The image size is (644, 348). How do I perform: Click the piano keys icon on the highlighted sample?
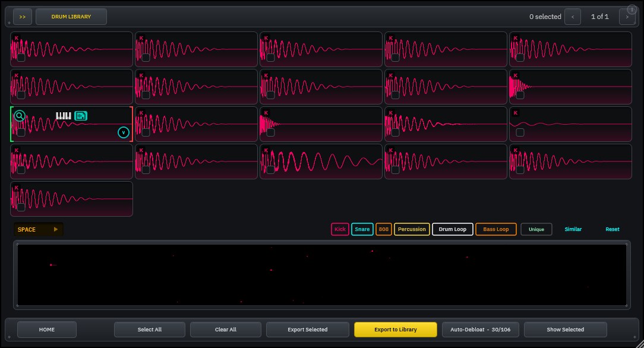pyautogui.click(x=63, y=116)
